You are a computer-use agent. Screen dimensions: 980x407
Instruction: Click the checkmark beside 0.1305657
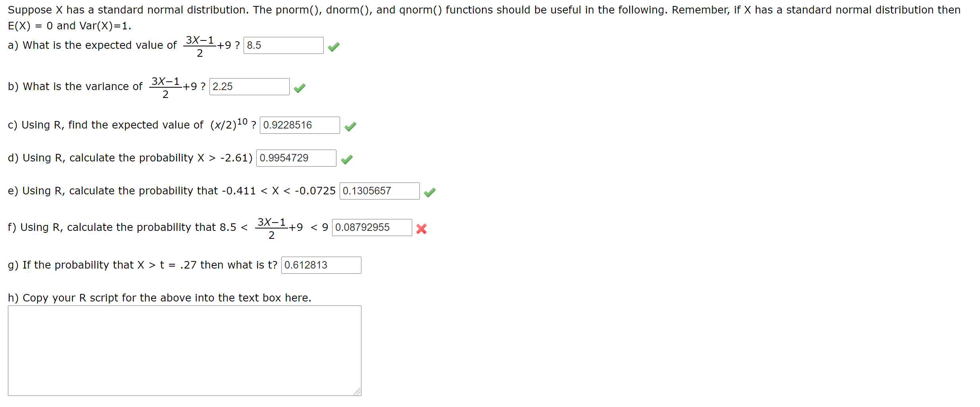[430, 192]
